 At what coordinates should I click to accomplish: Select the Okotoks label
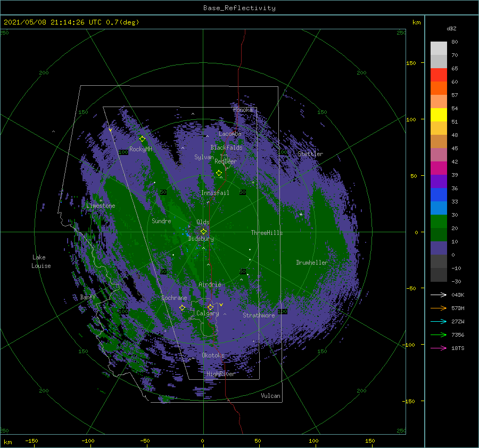coord(213,355)
